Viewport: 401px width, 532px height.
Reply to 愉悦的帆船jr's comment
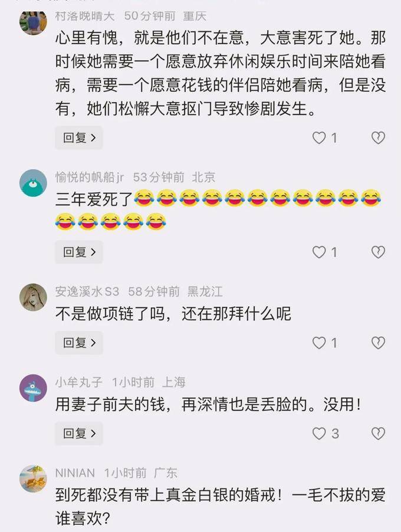79,252
